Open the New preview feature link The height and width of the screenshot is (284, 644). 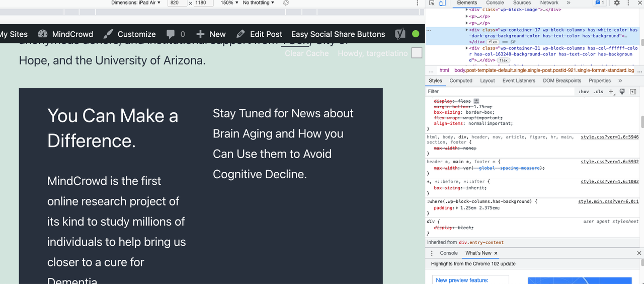point(462,280)
